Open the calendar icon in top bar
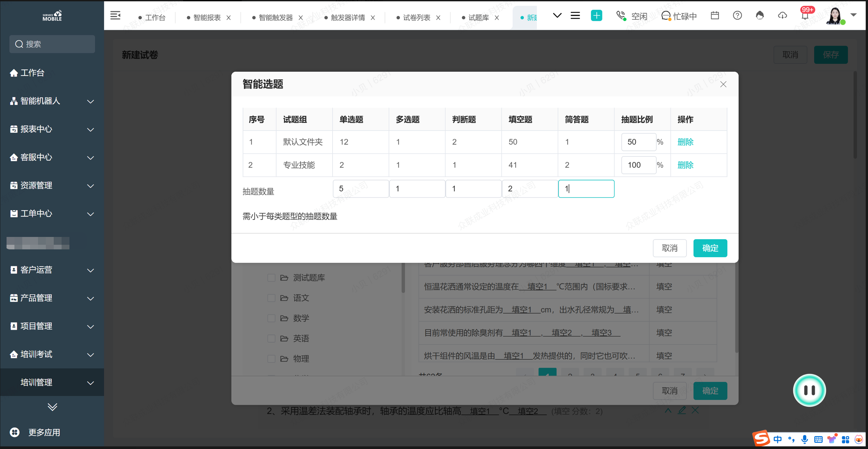868x449 pixels. [715, 15]
